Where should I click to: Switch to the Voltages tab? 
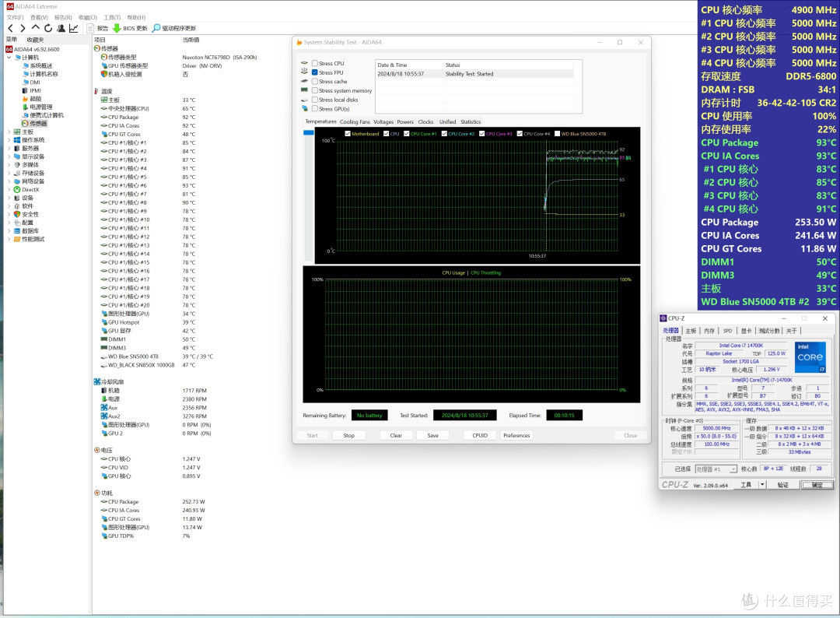pyautogui.click(x=383, y=121)
